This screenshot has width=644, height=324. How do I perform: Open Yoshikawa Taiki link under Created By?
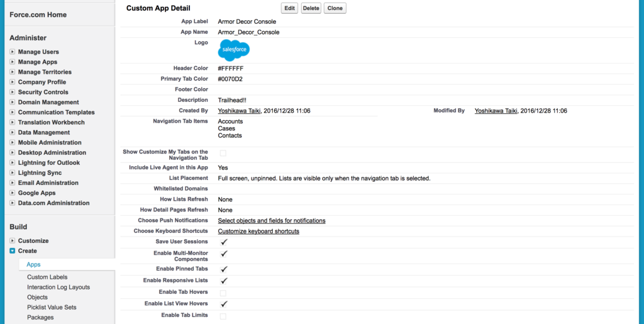click(239, 111)
